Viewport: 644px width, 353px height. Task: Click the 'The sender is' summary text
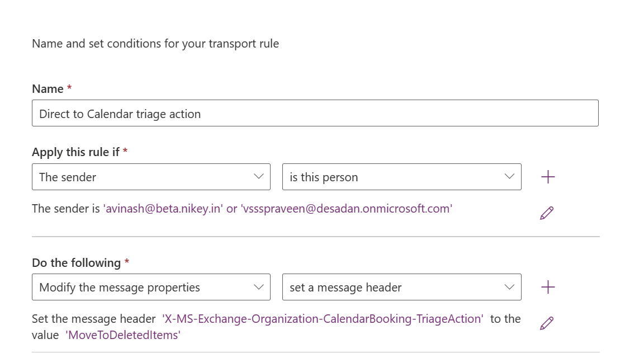pos(66,209)
